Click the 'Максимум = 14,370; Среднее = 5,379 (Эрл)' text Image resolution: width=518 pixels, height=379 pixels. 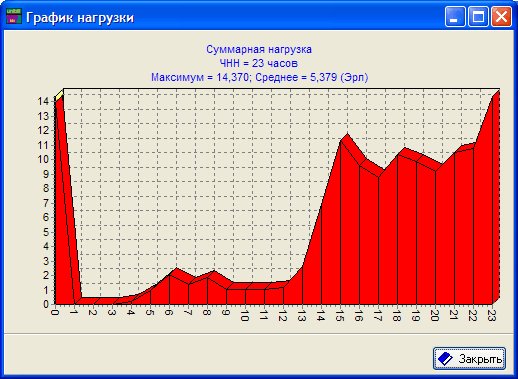(259, 77)
